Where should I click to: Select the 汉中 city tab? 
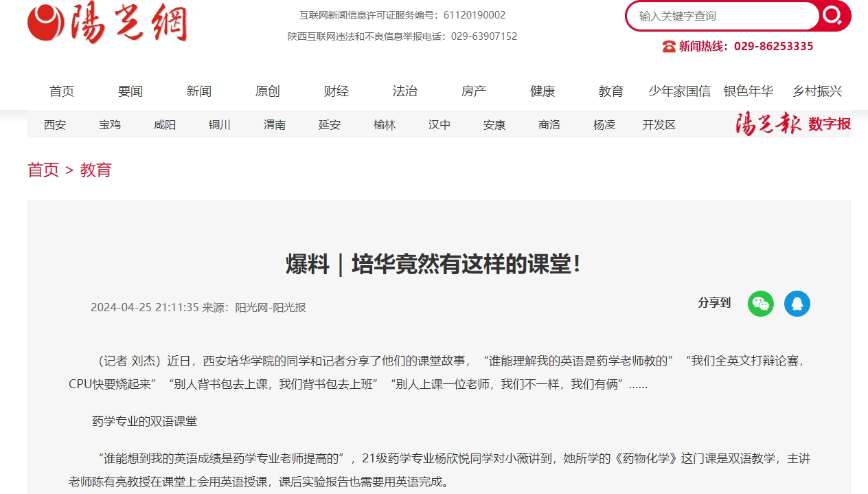click(439, 125)
